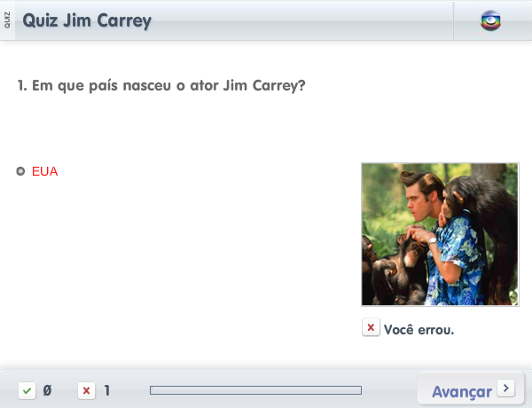The width and height of the screenshot is (532, 408).
Task: Click the quiz progress bar
Action: pyautogui.click(x=256, y=390)
